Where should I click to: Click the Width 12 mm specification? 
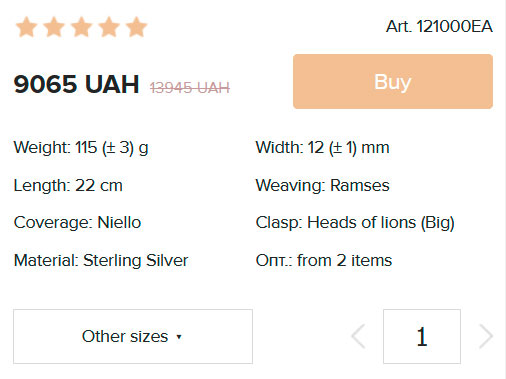pyautogui.click(x=322, y=148)
